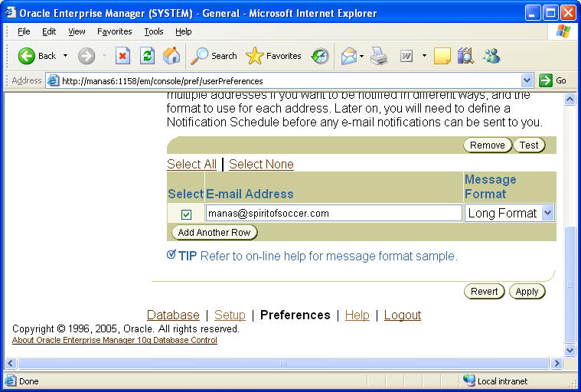This screenshot has height=392, width=581.
Task: Open the Favorites menu
Action: click(x=115, y=31)
